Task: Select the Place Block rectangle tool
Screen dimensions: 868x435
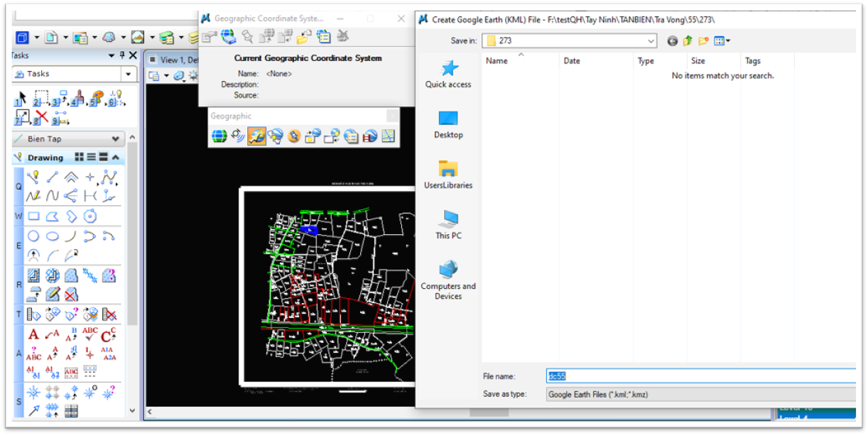Action: tap(33, 216)
